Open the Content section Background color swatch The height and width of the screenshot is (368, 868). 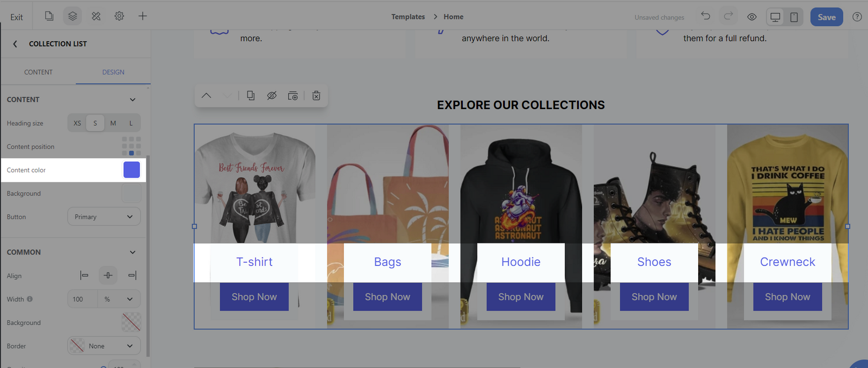(x=131, y=193)
